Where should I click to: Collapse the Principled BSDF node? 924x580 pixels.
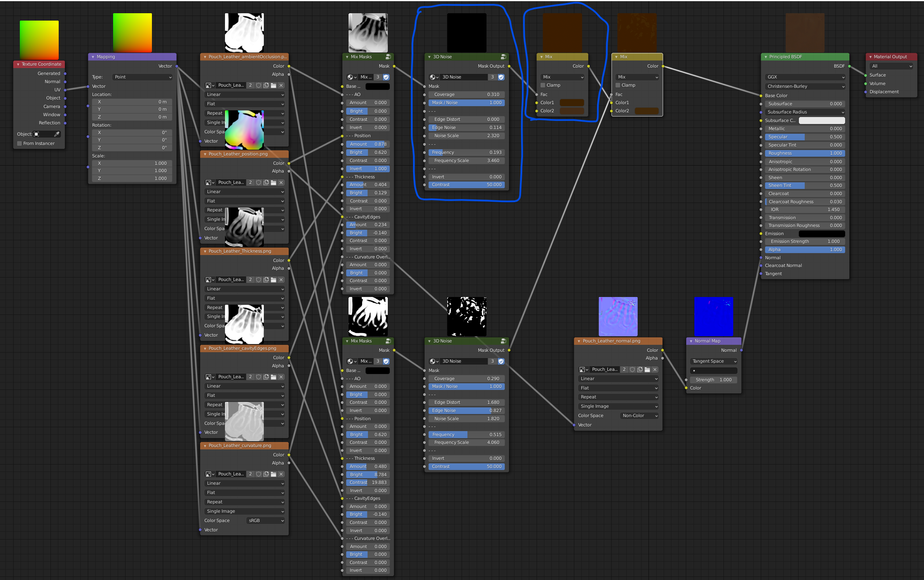(765, 57)
